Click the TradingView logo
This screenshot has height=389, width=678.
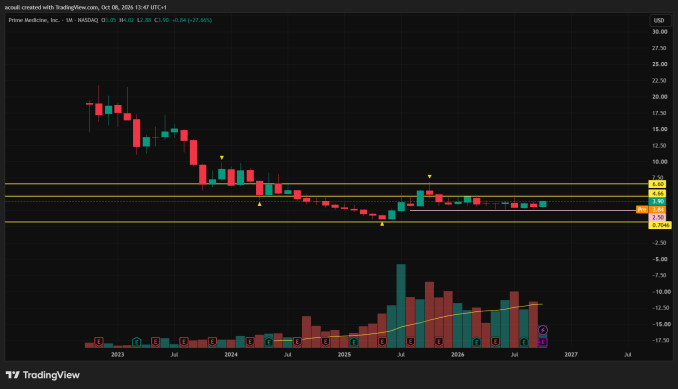tap(42, 375)
